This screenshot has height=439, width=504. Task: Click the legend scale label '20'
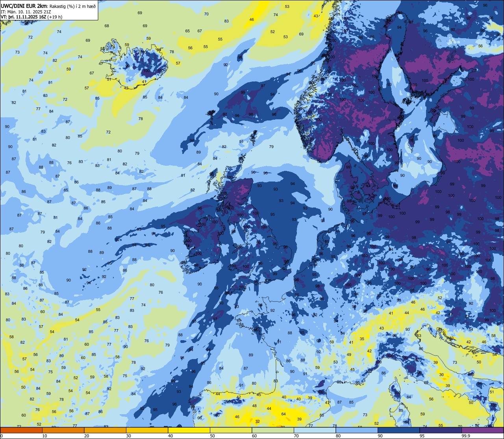click(87, 436)
